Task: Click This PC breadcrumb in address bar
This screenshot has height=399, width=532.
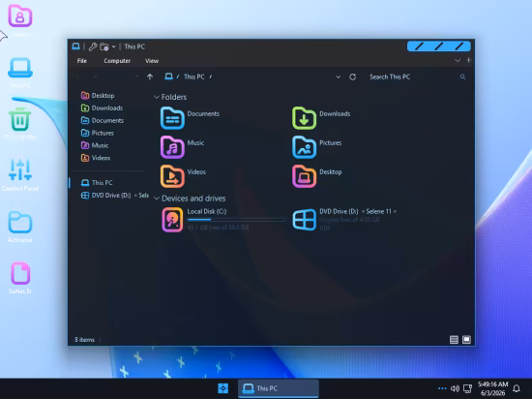Action: tap(194, 77)
